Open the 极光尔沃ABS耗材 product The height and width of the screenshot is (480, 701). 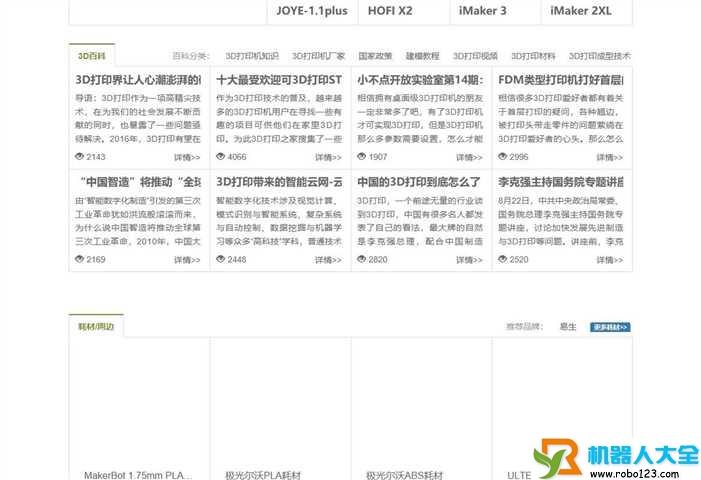pos(405,475)
